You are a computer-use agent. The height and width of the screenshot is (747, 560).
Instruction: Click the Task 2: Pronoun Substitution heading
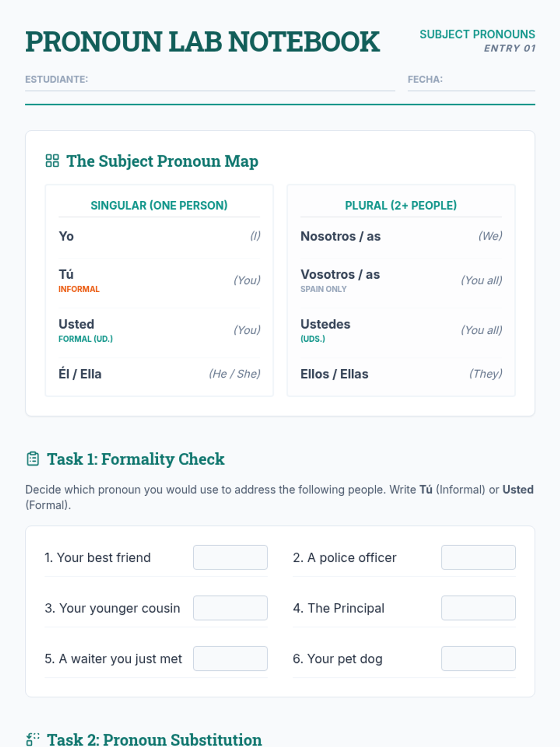coord(154,740)
